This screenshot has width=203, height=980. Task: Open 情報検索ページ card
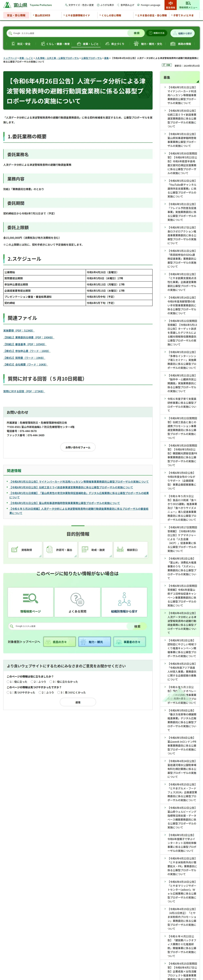(x=30, y=602)
